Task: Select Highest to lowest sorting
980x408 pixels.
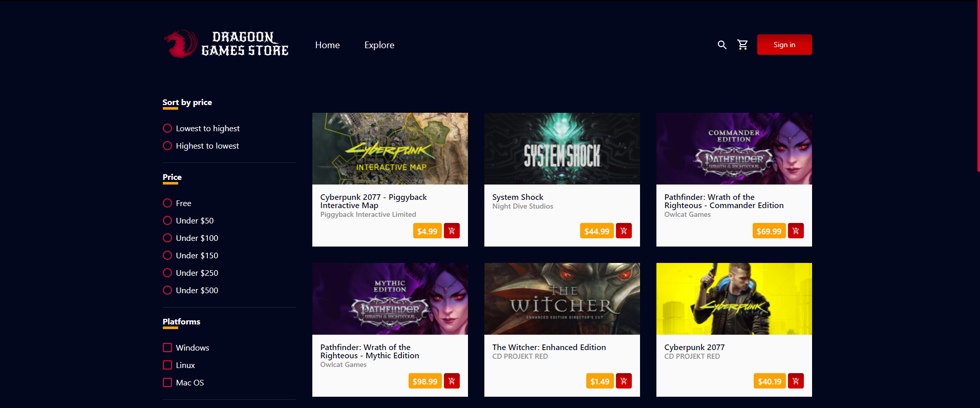Action: coord(167,146)
